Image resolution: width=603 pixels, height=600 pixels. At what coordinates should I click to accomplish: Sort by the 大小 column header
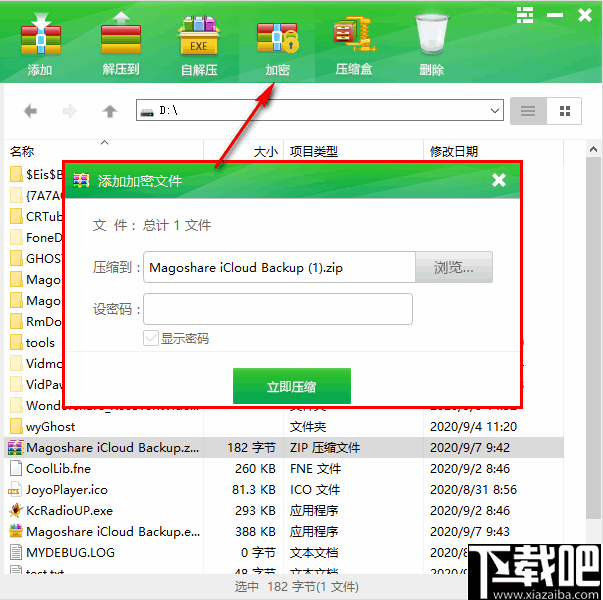[x=265, y=152]
